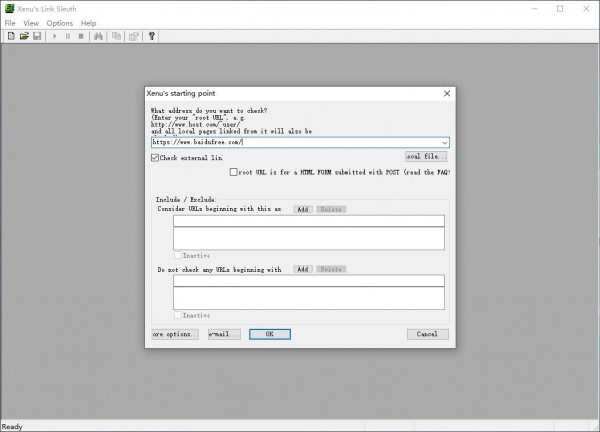Confirm with the OK button
This screenshot has height=432, width=600.
(270, 334)
